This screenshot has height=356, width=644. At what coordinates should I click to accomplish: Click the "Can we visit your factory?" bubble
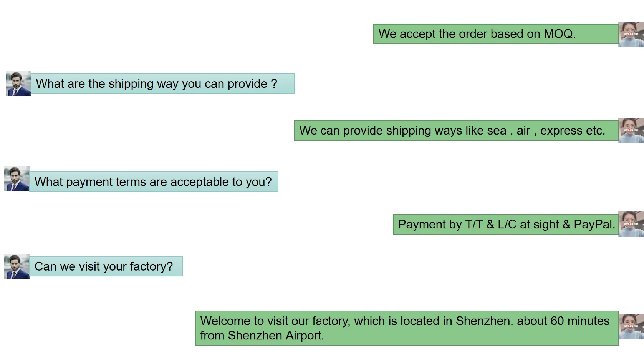point(106,266)
